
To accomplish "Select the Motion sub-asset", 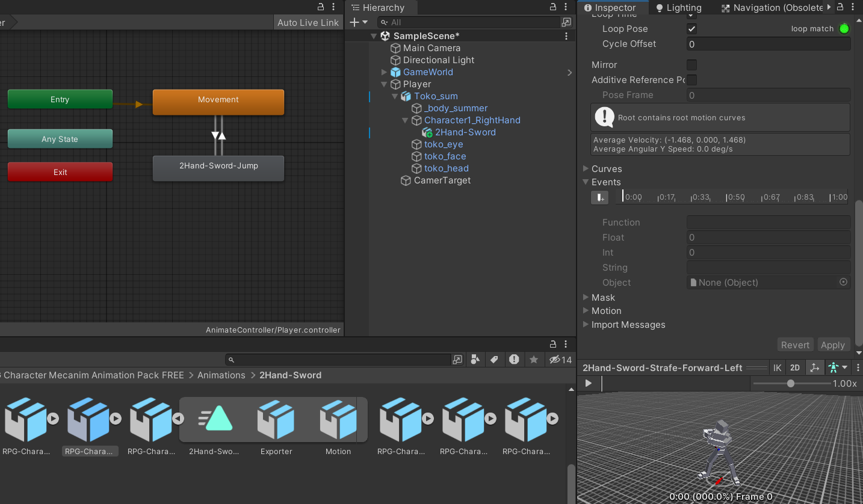I will click(338, 426).
